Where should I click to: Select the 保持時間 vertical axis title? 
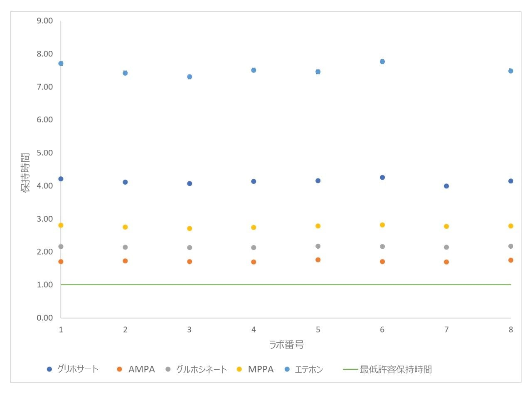(x=26, y=169)
